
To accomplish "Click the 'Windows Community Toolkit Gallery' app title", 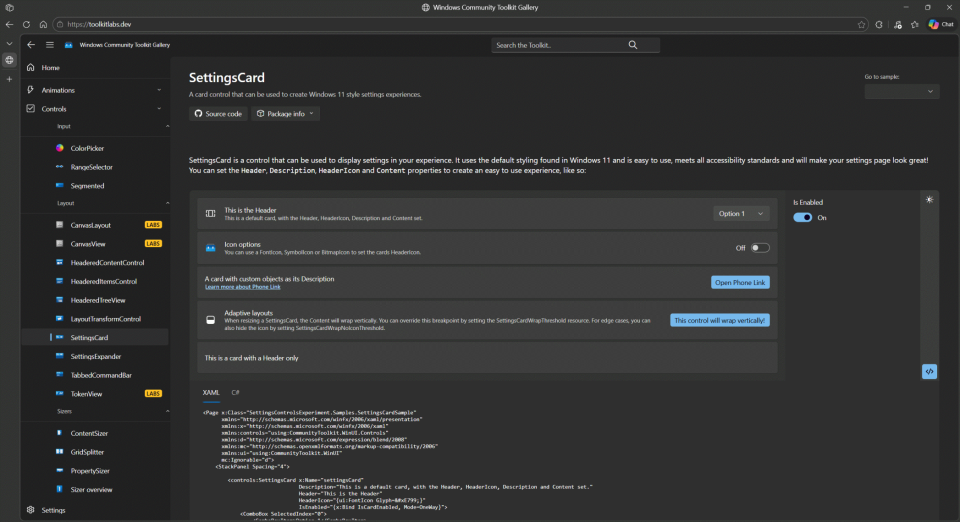I will click(125, 45).
